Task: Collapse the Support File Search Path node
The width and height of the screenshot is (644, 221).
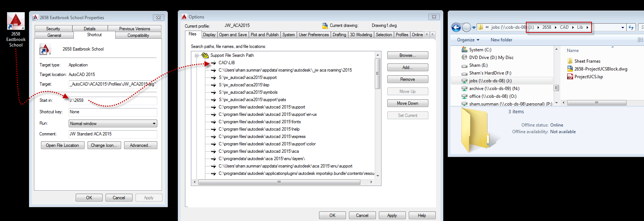Action: (196, 55)
